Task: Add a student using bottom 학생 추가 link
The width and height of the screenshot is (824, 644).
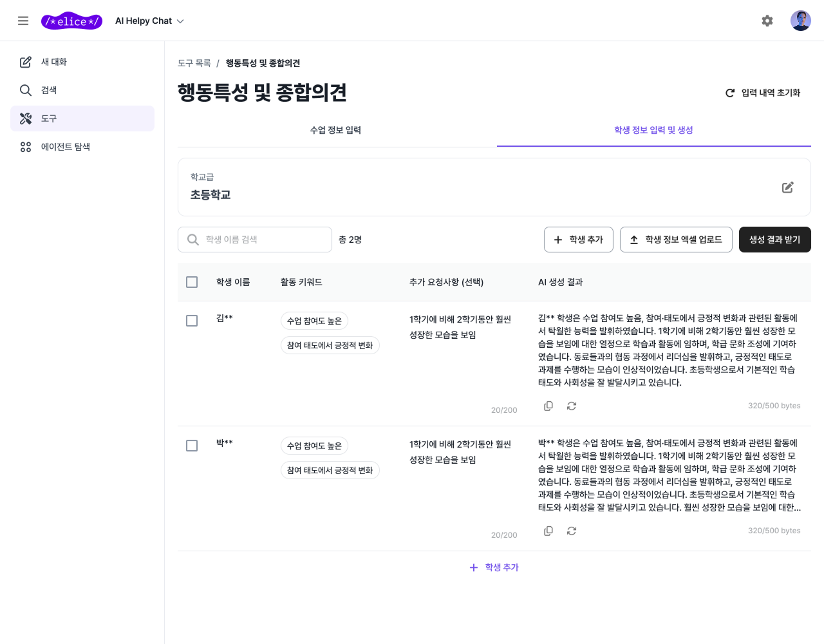Action: pos(494,567)
